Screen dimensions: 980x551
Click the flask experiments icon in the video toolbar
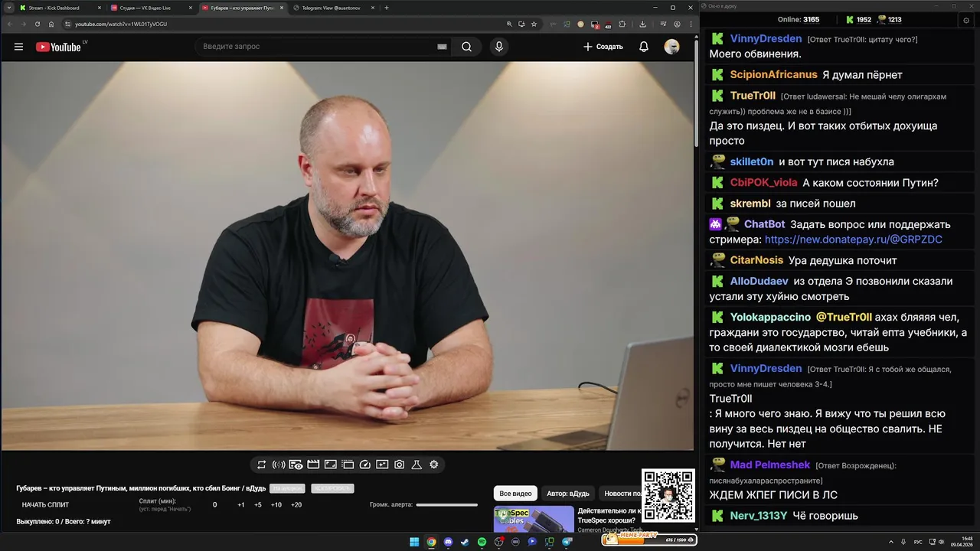coord(417,465)
